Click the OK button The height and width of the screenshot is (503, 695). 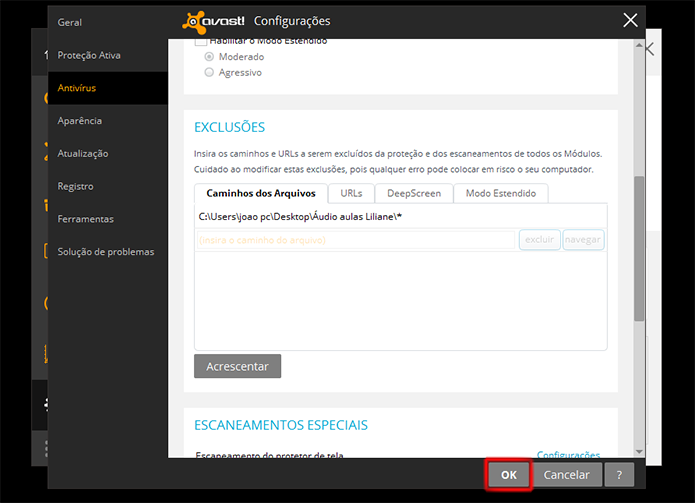click(x=508, y=475)
